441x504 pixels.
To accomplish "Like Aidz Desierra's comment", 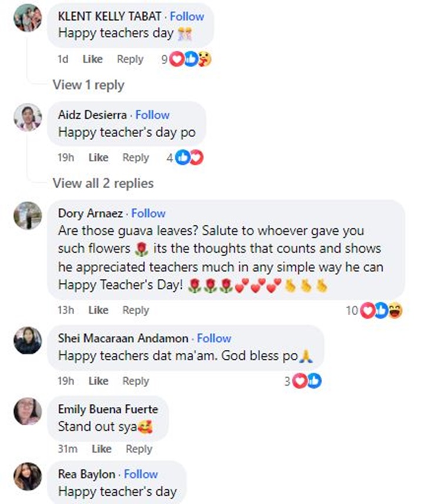I will tap(98, 158).
